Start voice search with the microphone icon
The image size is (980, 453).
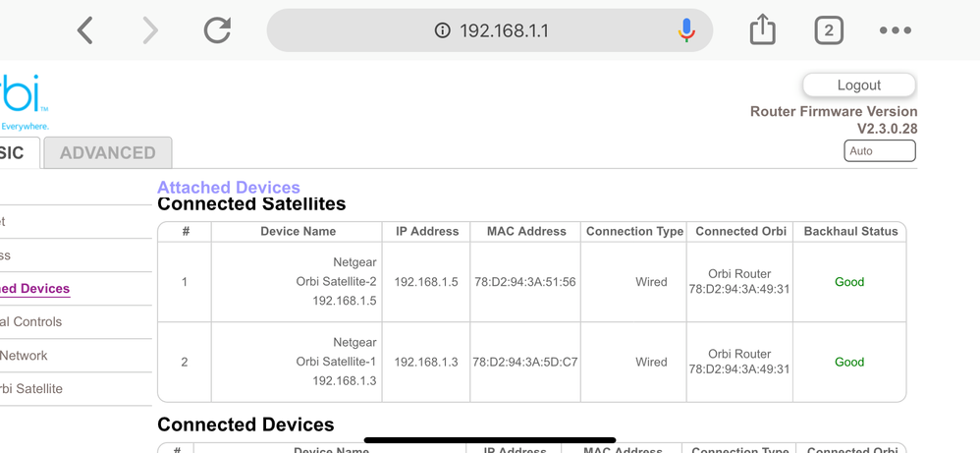pos(686,30)
